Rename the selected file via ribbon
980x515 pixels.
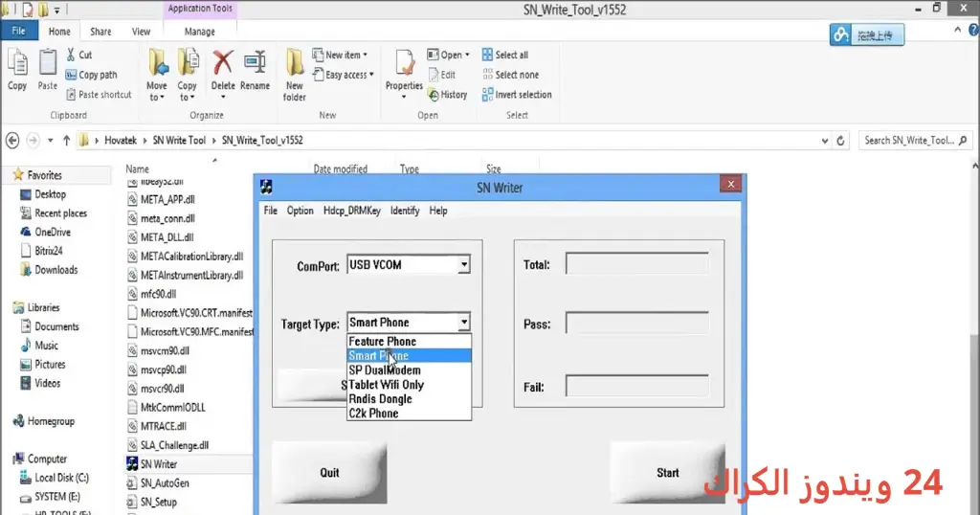[x=255, y=71]
